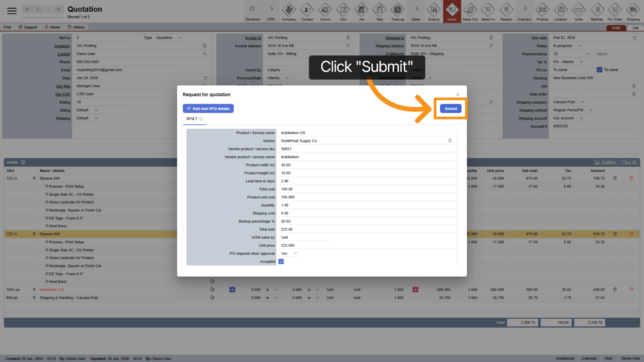This screenshot has height=362, width=644.
Task: Open the Pur Order cart icon
Action: (615, 11)
